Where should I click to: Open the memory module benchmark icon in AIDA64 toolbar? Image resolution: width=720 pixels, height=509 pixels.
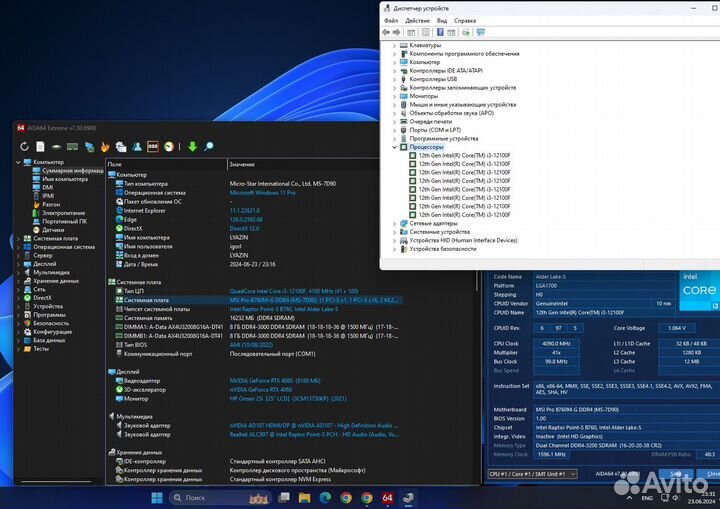73,147
